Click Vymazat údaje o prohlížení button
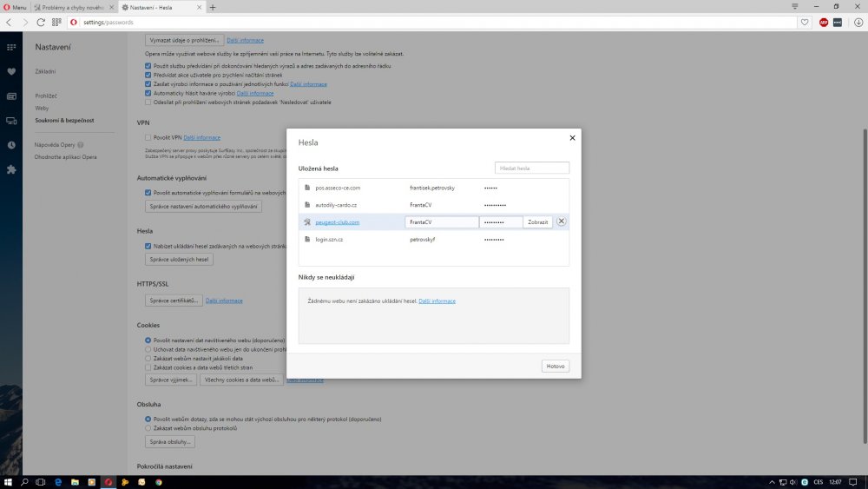Screen dimensions: 868x489 pyautogui.click(x=184, y=41)
